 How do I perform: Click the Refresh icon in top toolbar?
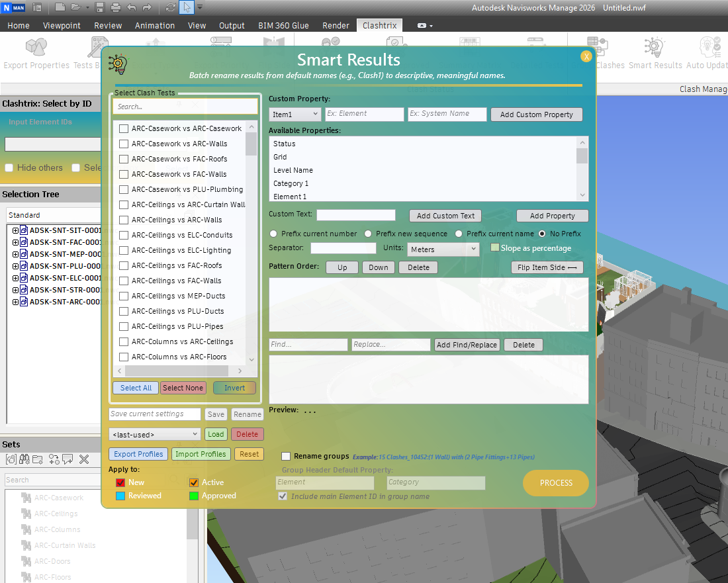[x=171, y=7]
